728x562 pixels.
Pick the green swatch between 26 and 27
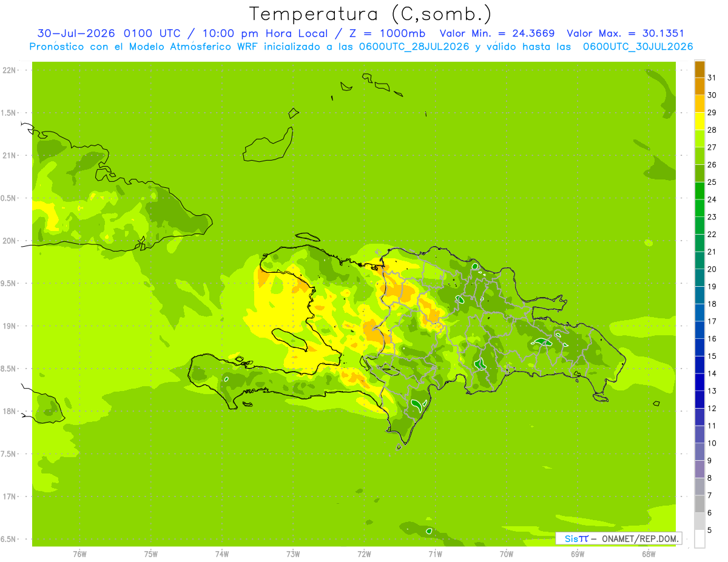[x=699, y=156]
